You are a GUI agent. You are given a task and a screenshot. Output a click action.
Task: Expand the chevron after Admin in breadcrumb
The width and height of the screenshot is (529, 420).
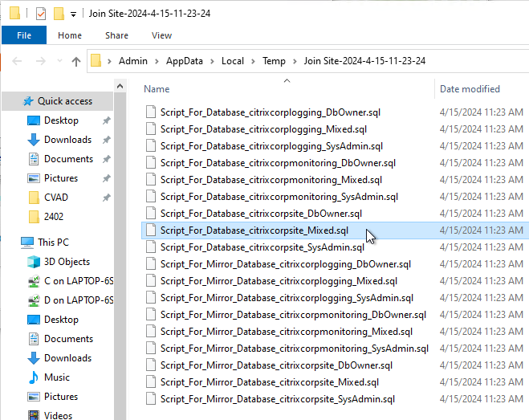coord(157,61)
